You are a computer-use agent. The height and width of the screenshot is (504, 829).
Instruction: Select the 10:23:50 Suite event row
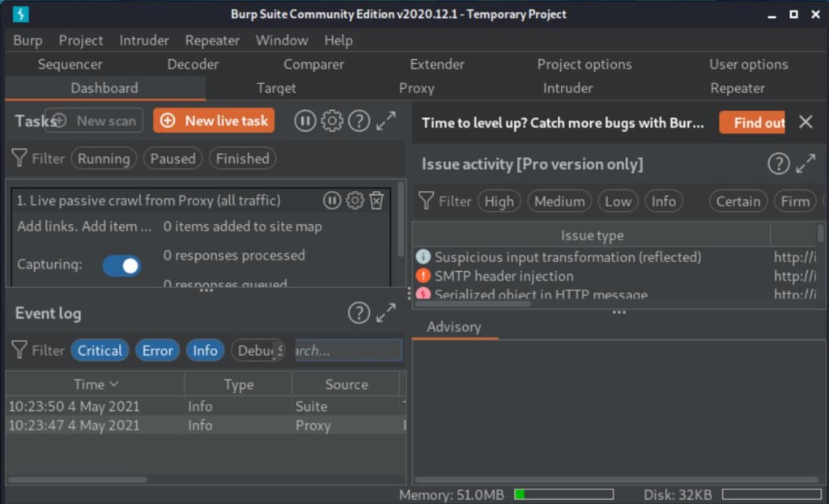(206, 406)
